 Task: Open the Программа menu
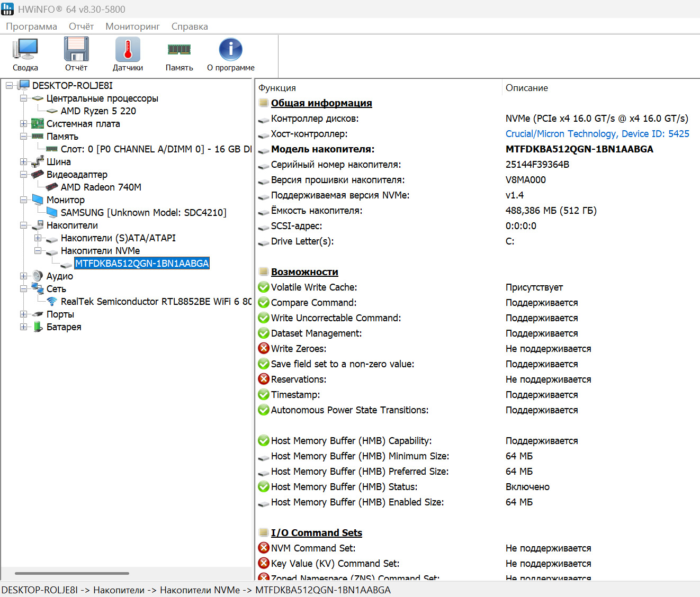pyautogui.click(x=31, y=26)
